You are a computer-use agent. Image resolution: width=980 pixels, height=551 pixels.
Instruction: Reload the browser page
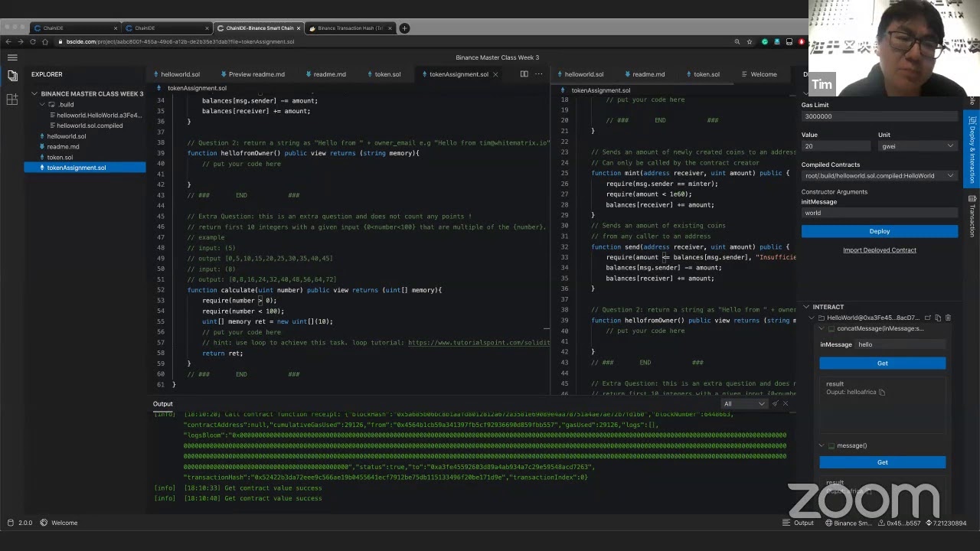(33, 41)
